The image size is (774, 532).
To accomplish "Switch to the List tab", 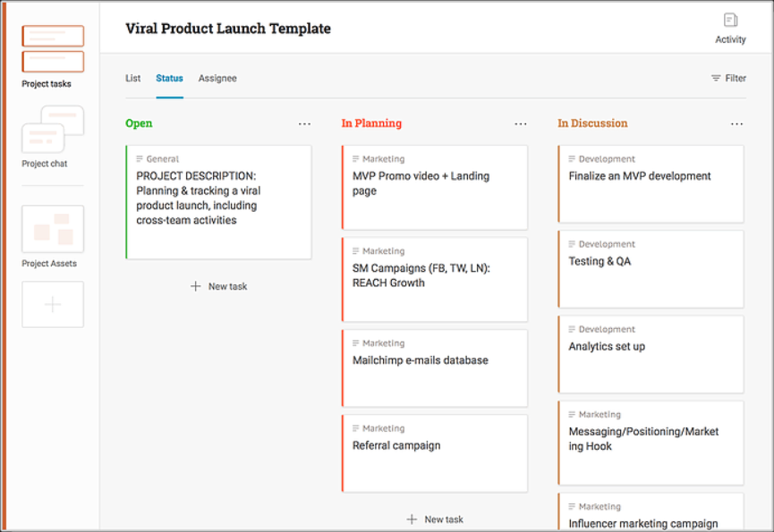I will click(132, 78).
